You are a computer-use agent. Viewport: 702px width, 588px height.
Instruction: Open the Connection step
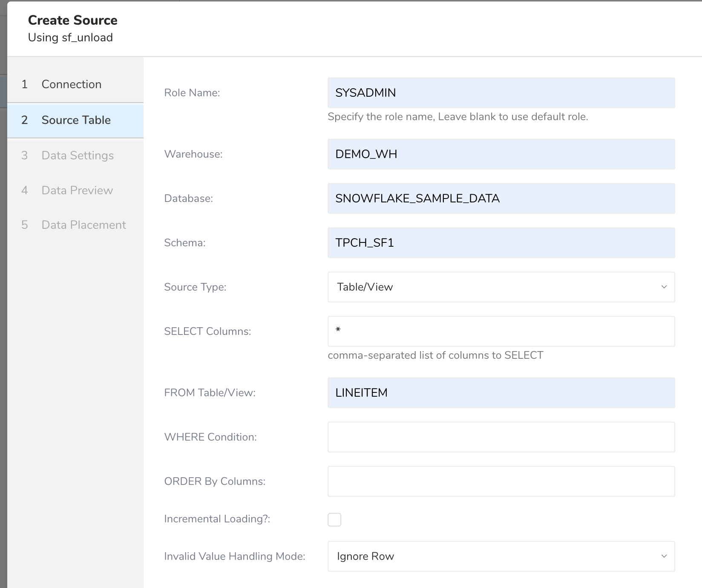[x=71, y=84]
